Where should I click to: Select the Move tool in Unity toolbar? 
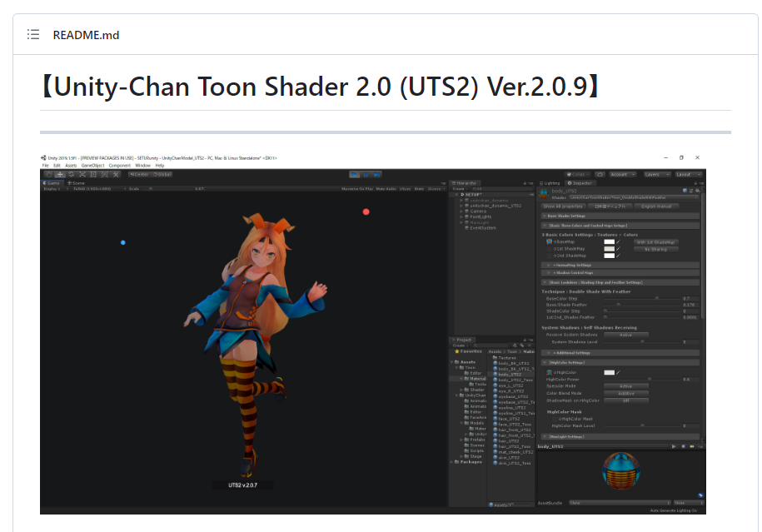(60, 174)
